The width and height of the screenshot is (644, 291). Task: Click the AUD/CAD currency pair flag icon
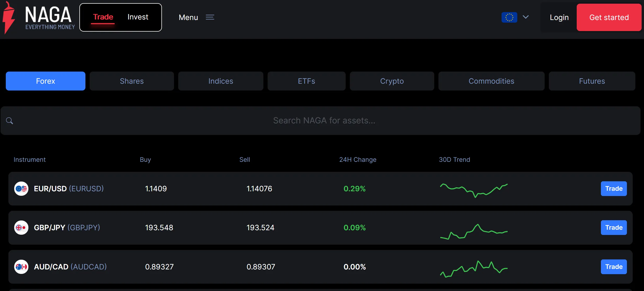click(21, 267)
